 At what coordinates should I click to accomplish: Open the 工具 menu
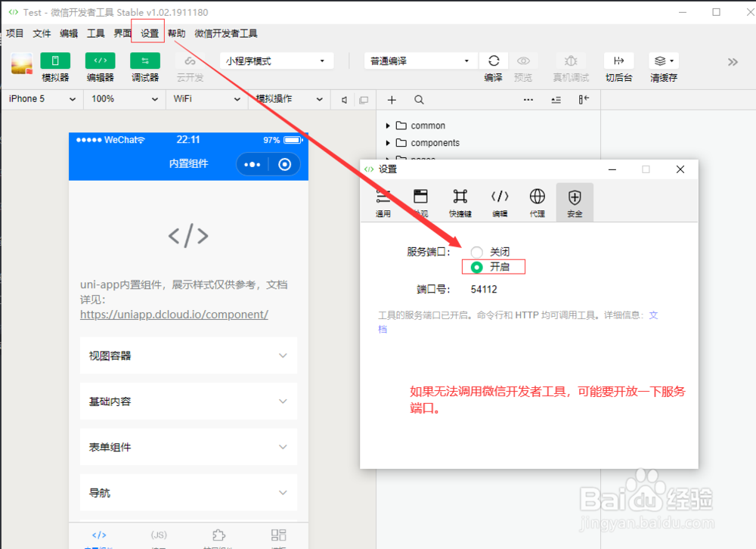tap(95, 33)
